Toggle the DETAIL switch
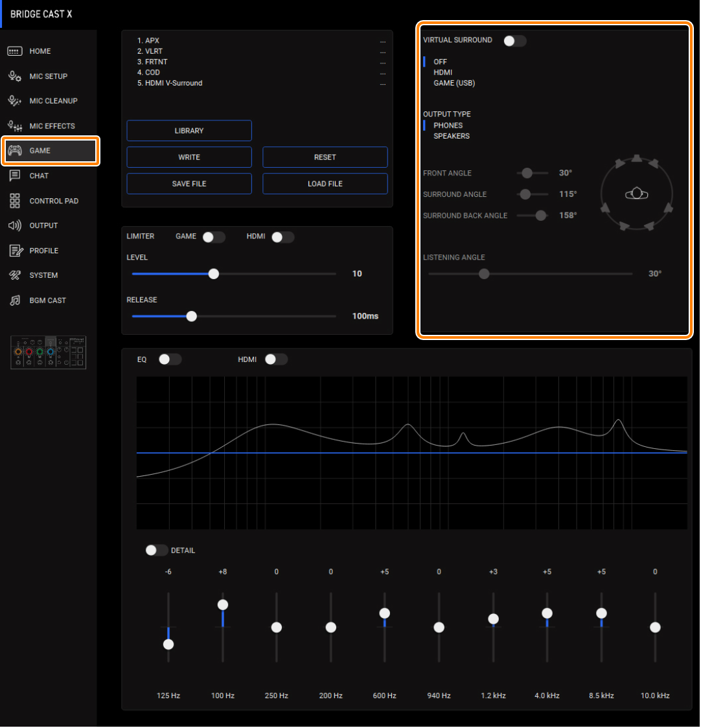701x728 pixels. coord(157,550)
